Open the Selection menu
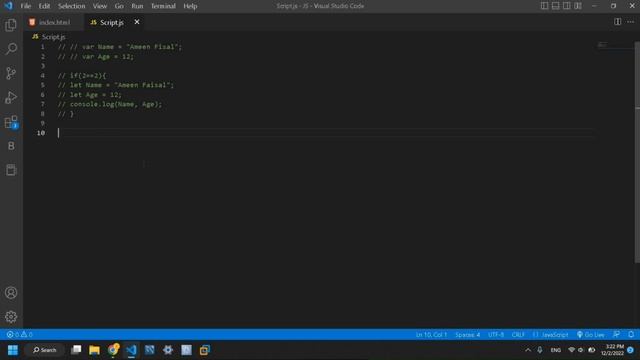Image resolution: width=640 pixels, height=360 pixels. [x=71, y=6]
